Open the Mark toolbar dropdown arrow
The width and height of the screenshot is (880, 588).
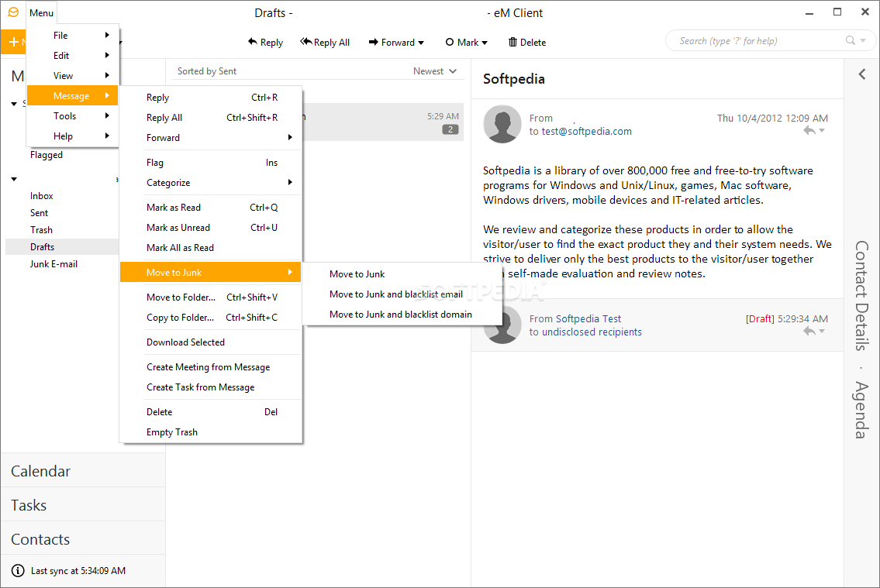(x=485, y=43)
